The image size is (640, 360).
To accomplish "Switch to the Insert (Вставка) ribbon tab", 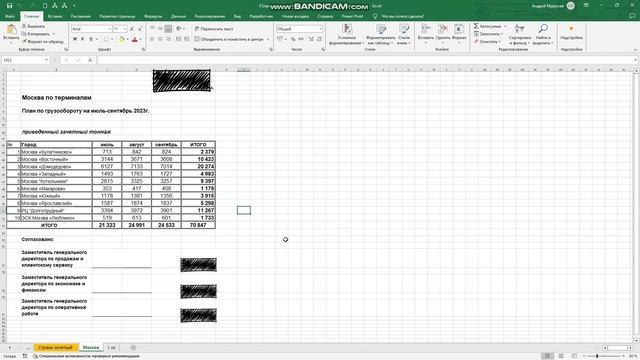I will click(x=55, y=16).
